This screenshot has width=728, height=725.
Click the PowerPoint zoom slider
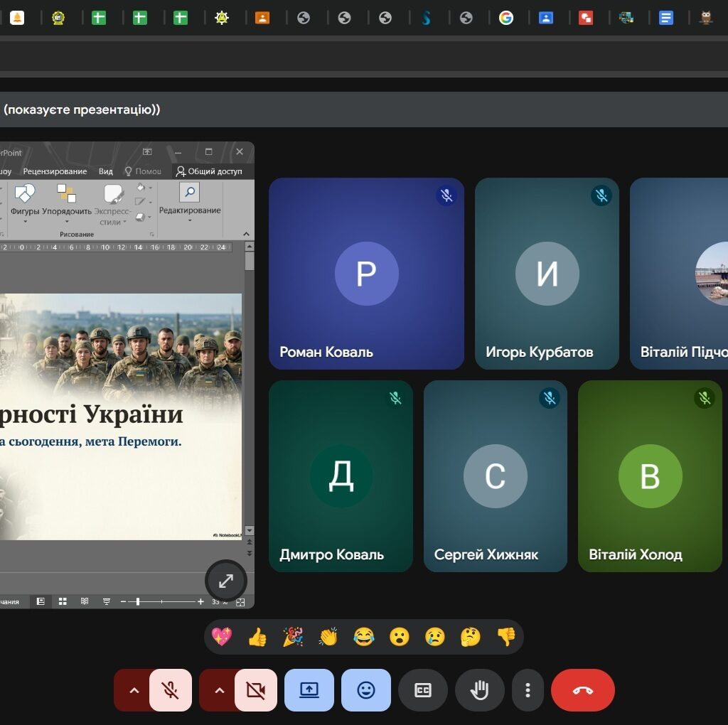point(138,602)
